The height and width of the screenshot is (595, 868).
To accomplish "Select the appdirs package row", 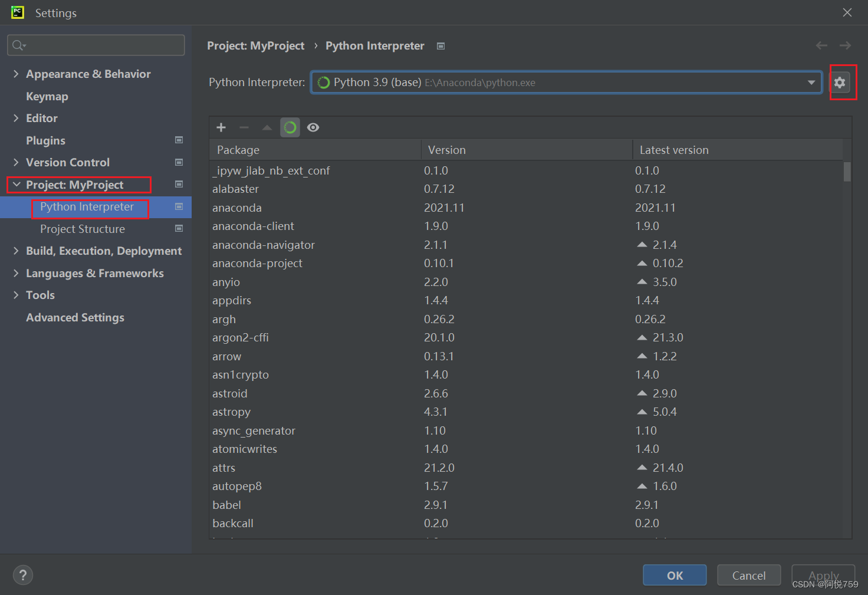I will point(527,300).
